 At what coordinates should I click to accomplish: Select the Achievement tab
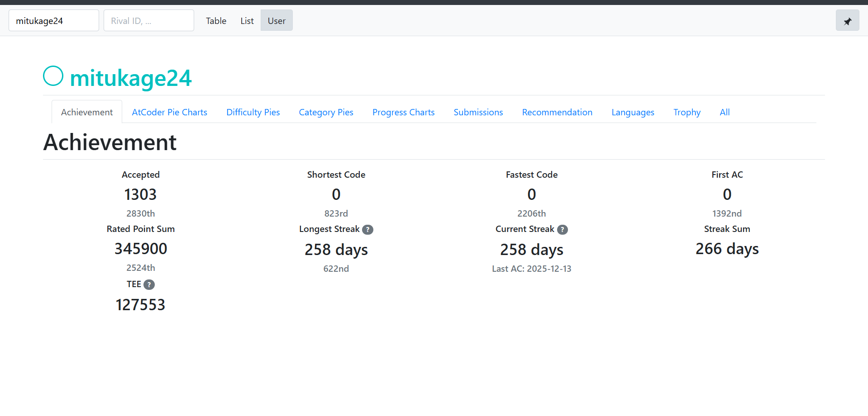tap(87, 112)
